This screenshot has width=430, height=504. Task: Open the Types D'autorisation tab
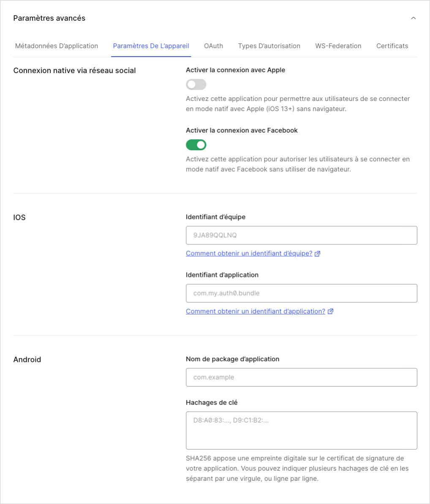[x=269, y=46]
